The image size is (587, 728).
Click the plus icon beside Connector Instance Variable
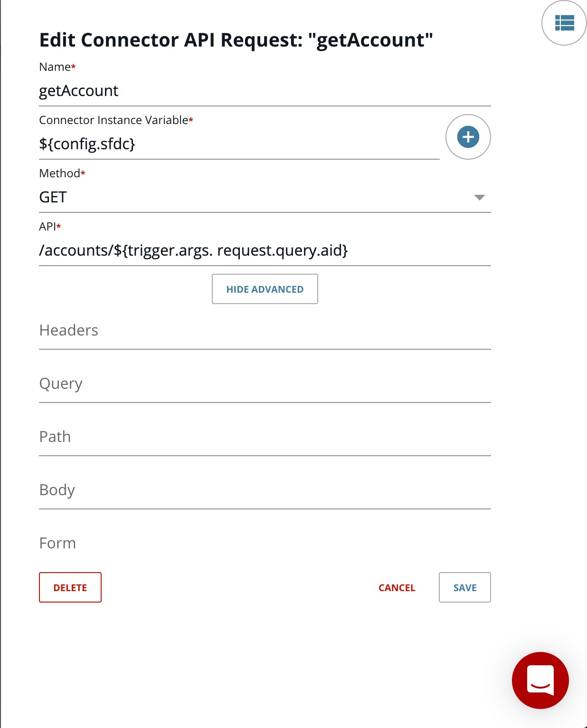[x=468, y=137]
